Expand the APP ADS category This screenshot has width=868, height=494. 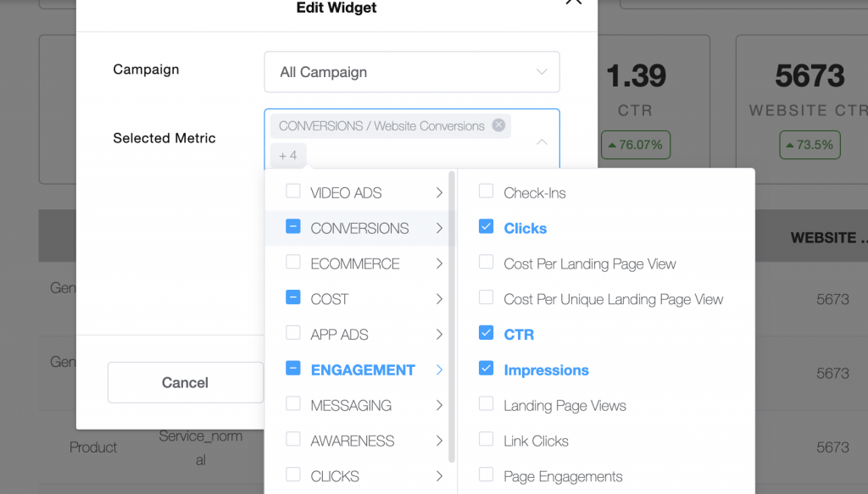click(359, 334)
